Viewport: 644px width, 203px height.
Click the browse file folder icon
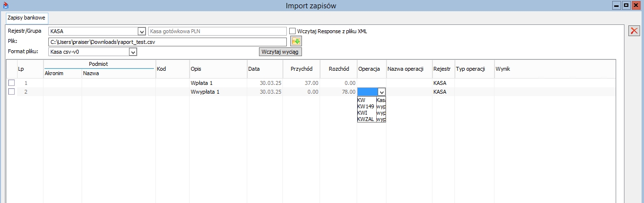click(x=295, y=41)
